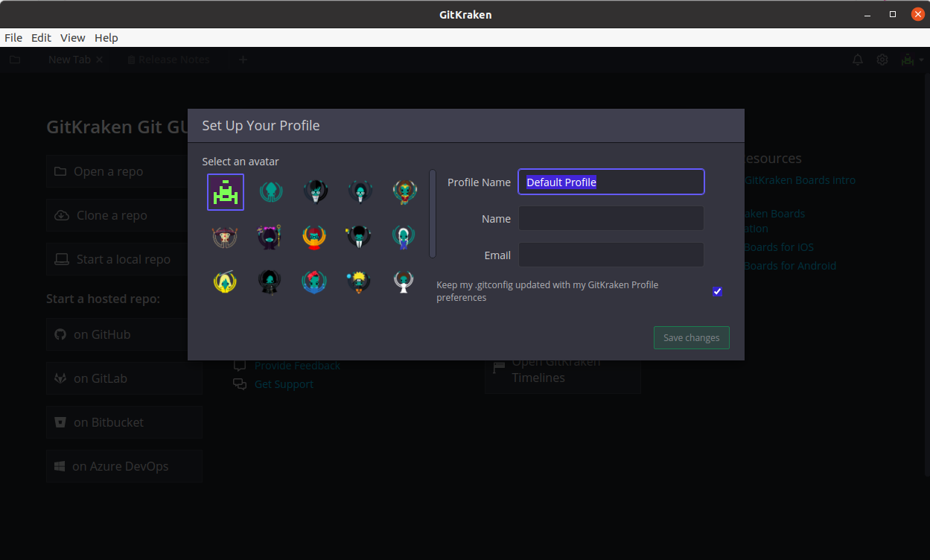The width and height of the screenshot is (930, 560).
Task: Click the Get Support chat bubbles icon
Action: coord(239,384)
